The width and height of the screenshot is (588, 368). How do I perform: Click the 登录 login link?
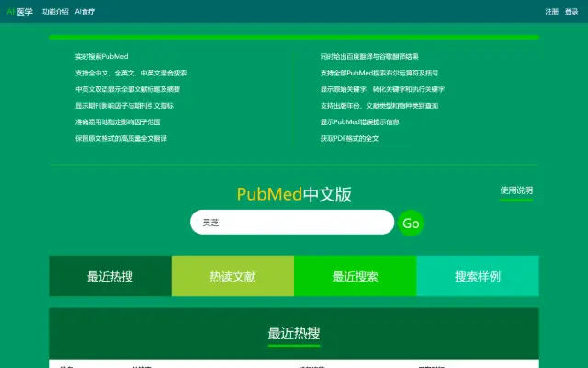click(x=571, y=12)
